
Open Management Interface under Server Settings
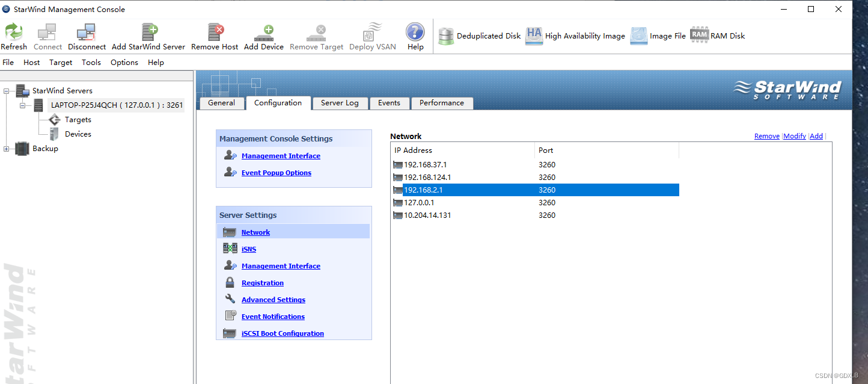pos(281,266)
